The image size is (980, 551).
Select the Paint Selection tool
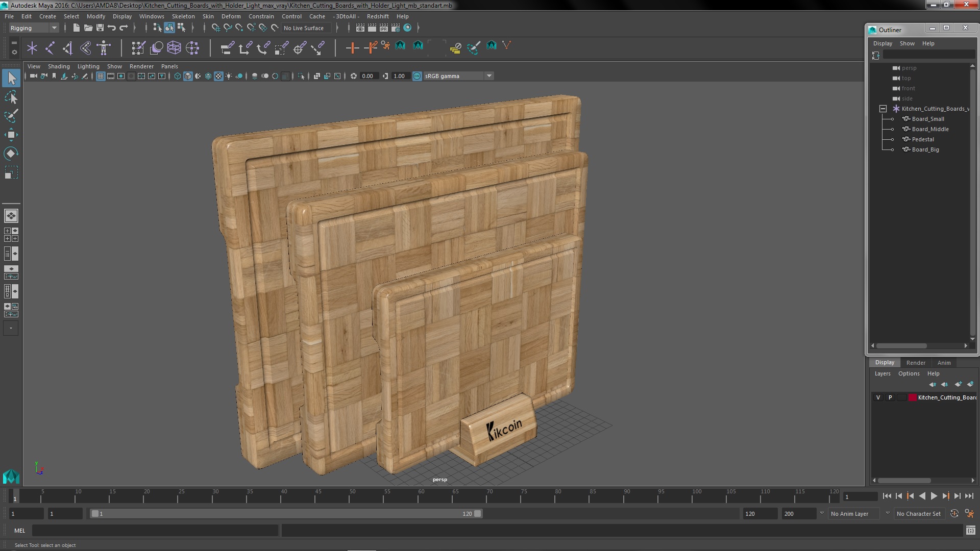tap(11, 116)
